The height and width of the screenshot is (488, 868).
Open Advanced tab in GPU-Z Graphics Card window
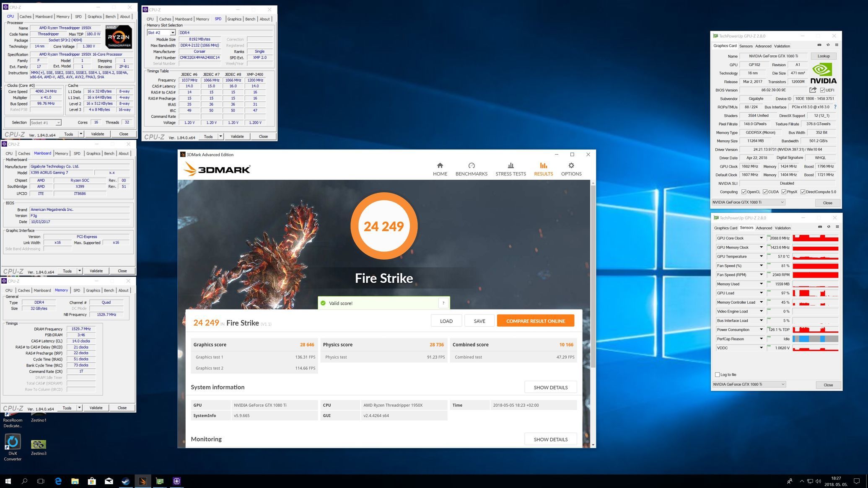[763, 46]
